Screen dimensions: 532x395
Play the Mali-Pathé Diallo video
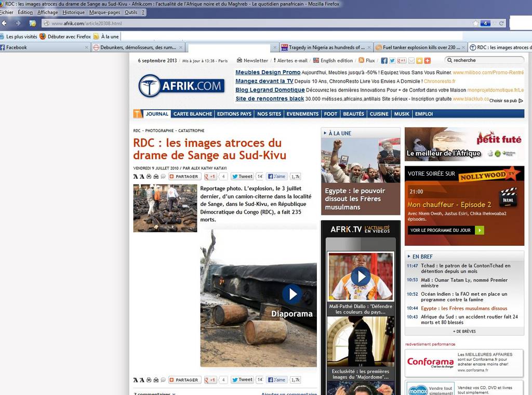[361, 276]
